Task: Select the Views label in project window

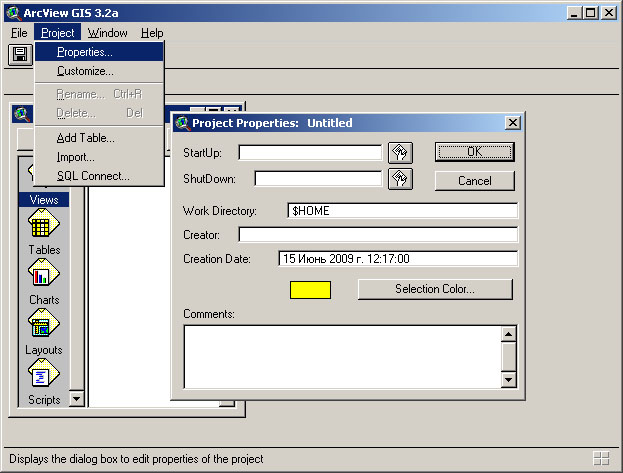Action: coord(44,200)
